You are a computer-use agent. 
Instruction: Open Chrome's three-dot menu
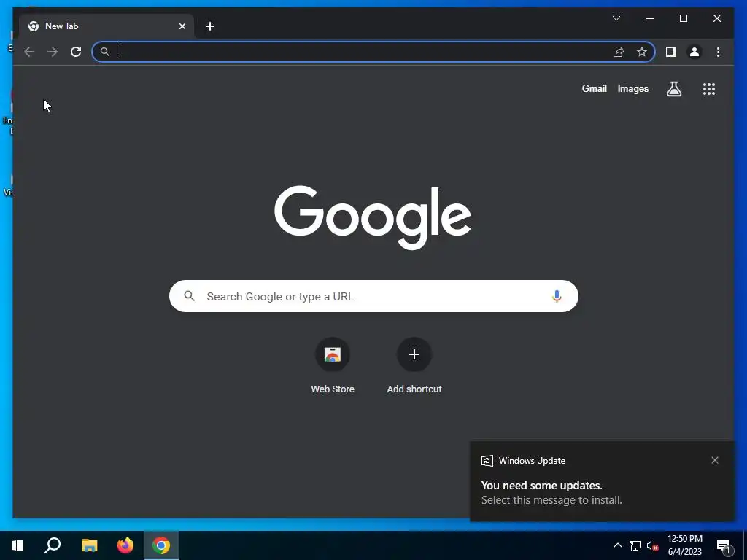click(718, 52)
